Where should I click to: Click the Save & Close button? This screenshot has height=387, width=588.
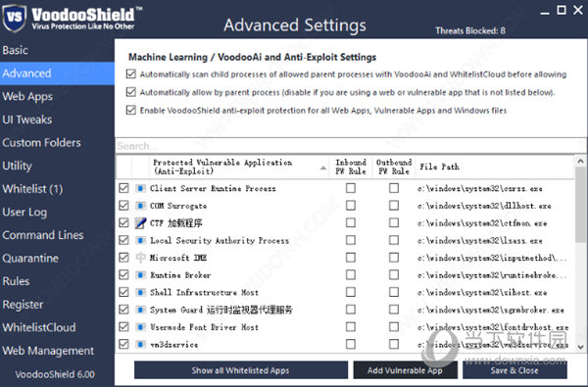pyautogui.click(x=514, y=370)
